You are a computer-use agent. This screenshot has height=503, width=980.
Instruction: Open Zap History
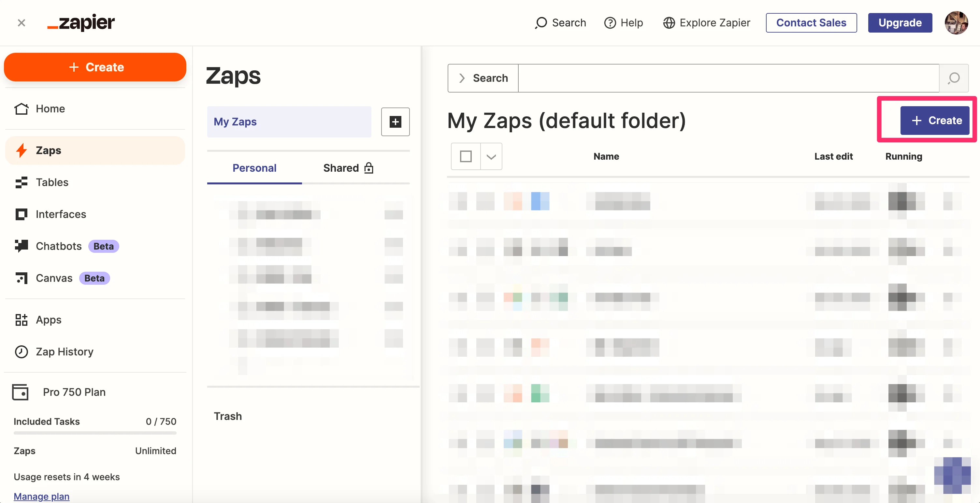(64, 352)
